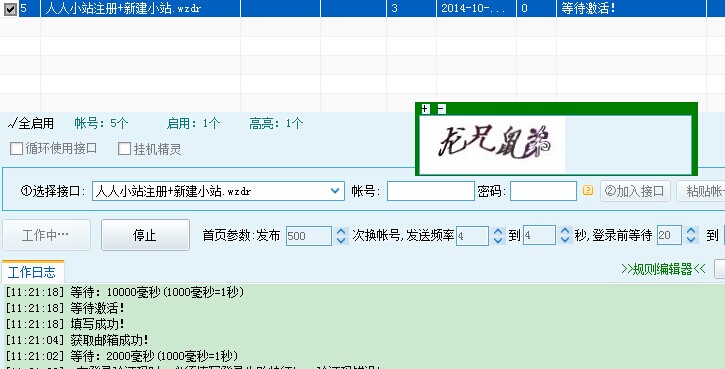Click the ②加入接口 button
Image resolution: width=725 pixels, height=369 pixels.
(x=635, y=191)
